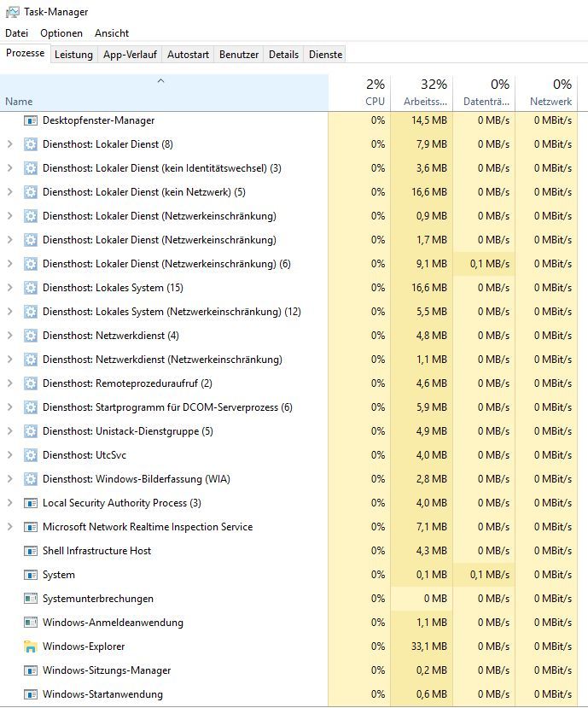This screenshot has width=588, height=708.
Task: Expand Diensthost: Lokaler Dienst (kein Netzwerk) (5)
Action: 9,192
